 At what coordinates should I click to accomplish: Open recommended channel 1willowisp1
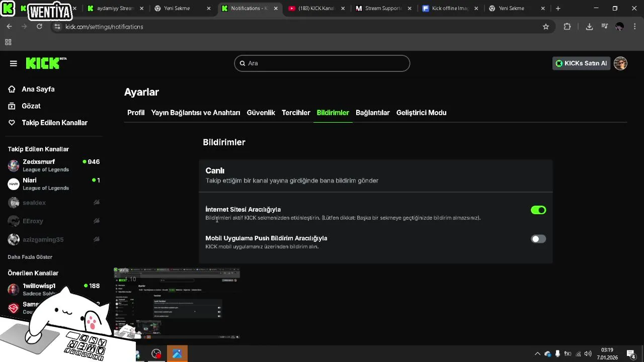pyautogui.click(x=54, y=290)
